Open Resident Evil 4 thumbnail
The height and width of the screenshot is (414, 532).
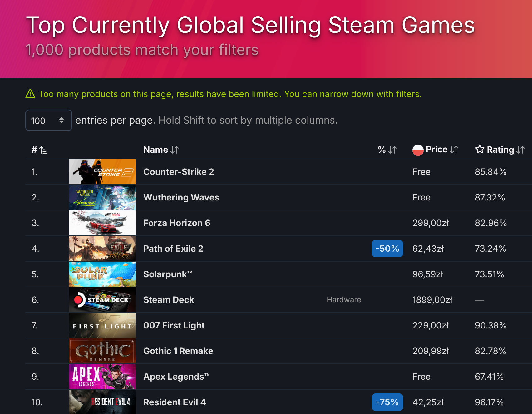102,402
